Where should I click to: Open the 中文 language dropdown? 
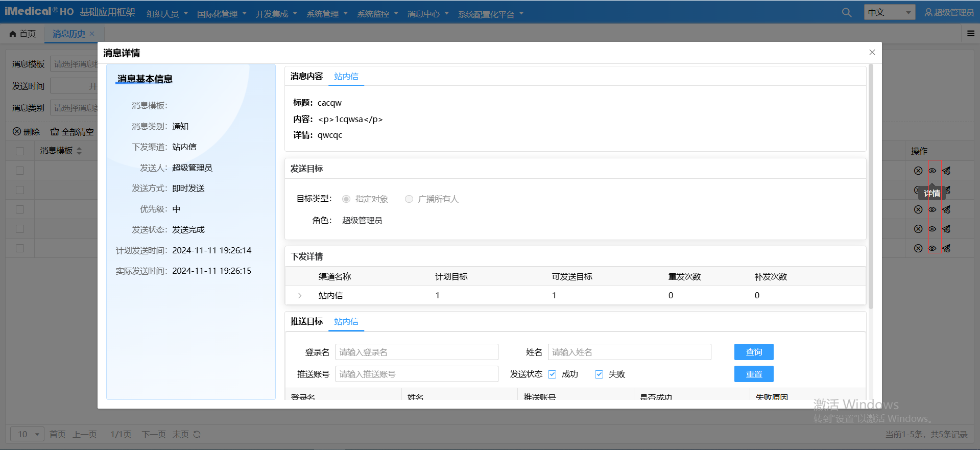(890, 12)
